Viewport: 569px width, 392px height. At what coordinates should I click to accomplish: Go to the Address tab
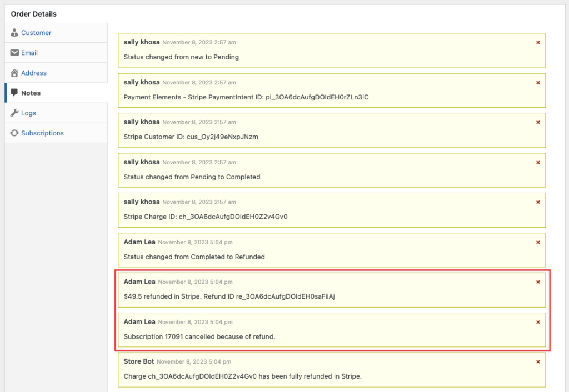[x=34, y=73]
